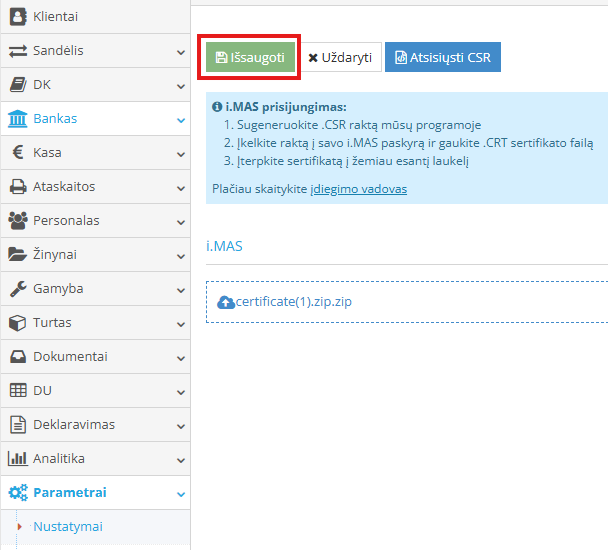Viewport: 608px width, 550px height.
Task: Click the Personalas people icon
Action: (17, 220)
